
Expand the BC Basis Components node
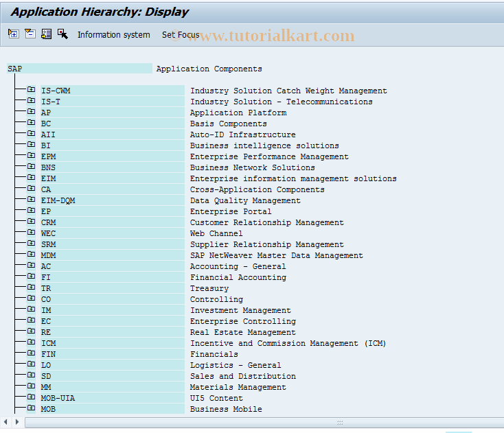(x=31, y=122)
